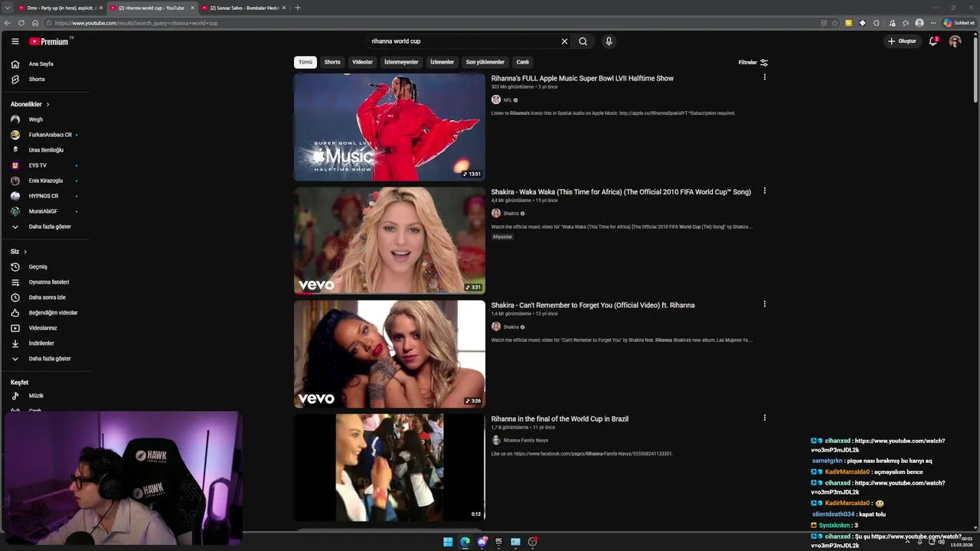Open the Super Bowl LVII Halftime Show thumbnail

pos(390,127)
